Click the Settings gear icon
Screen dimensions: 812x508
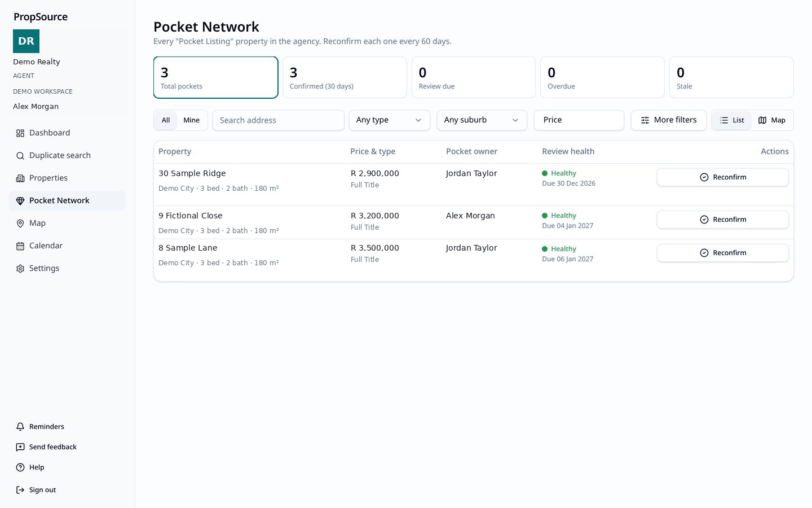[x=20, y=269]
